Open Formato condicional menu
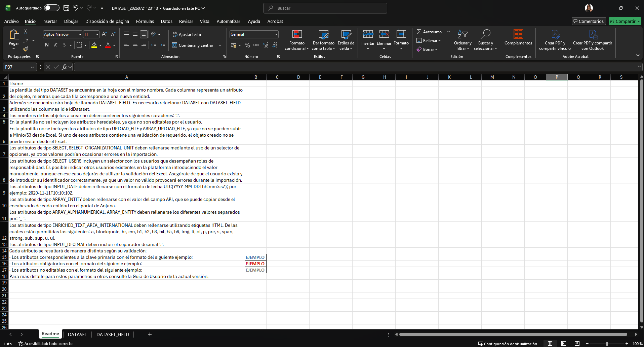Viewport: 644px width, 347px height. coord(297,40)
